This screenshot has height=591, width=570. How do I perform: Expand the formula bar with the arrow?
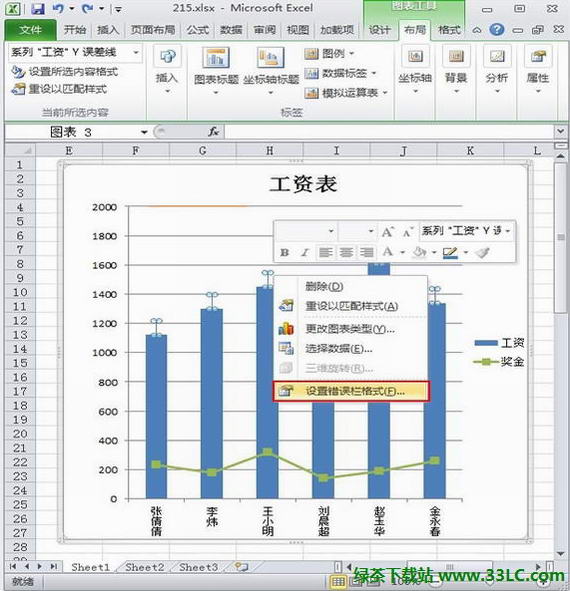[561, 131]
